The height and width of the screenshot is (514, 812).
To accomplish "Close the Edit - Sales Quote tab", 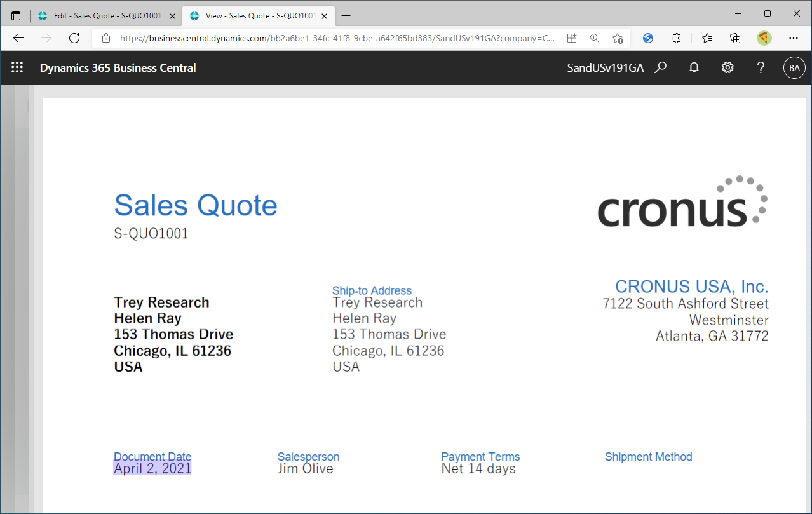I will tap(172, 16).
